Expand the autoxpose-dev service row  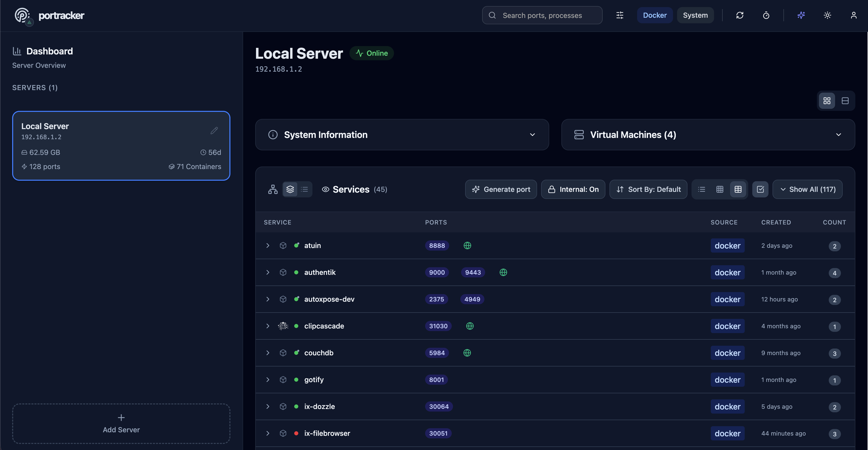pyautogui.click(x=268, y=299)
